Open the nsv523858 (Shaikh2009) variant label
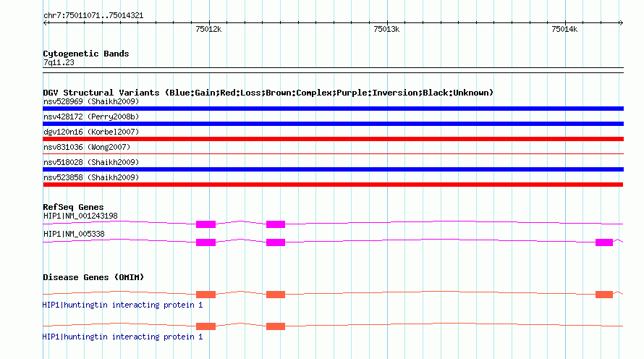 [x=91, y=177]
